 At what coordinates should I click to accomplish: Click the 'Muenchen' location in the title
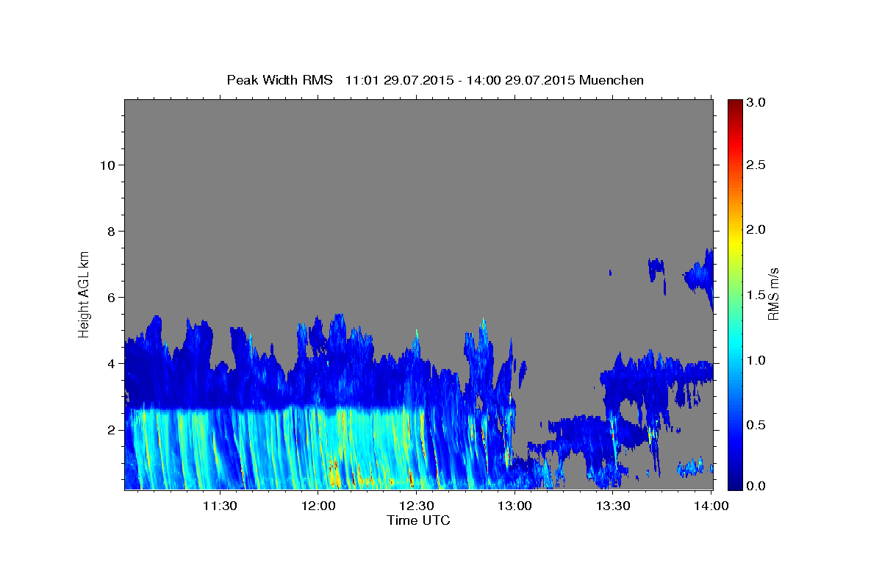(612, 80)
